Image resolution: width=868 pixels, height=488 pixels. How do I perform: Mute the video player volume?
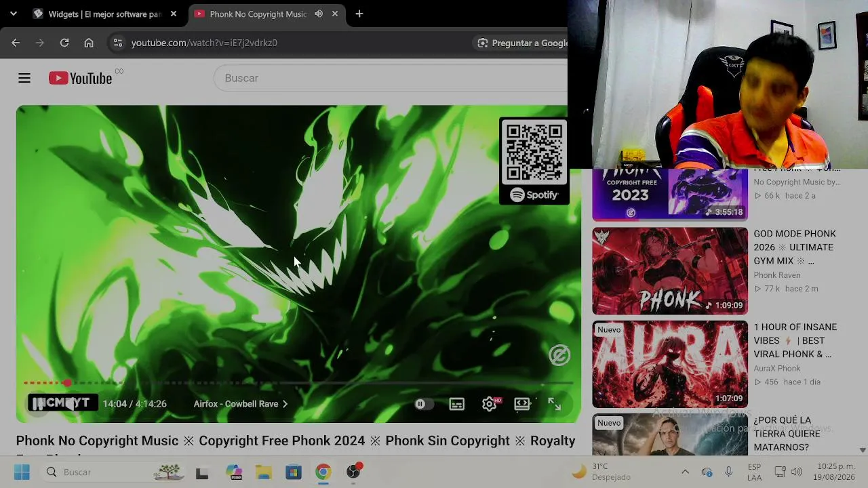point(70,404)
